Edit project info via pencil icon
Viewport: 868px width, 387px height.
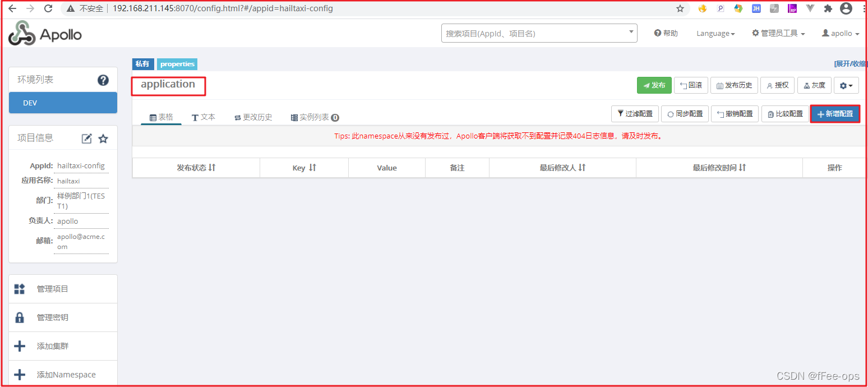(x=86, y=139)
